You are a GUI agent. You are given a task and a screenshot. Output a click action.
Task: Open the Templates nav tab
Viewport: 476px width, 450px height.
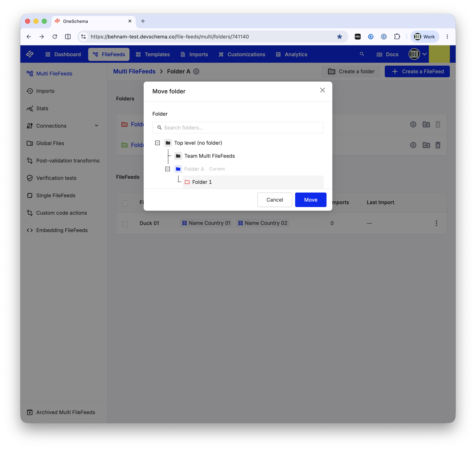[153, 54]
